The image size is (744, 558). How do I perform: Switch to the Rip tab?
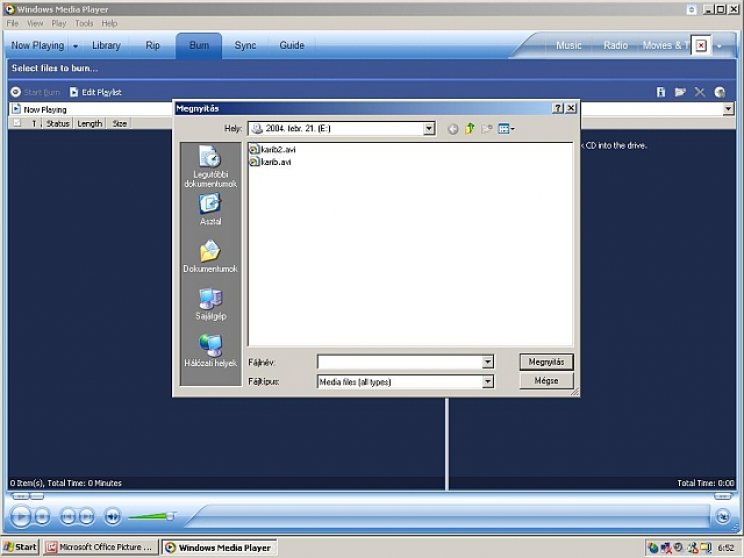pos(152,46)
